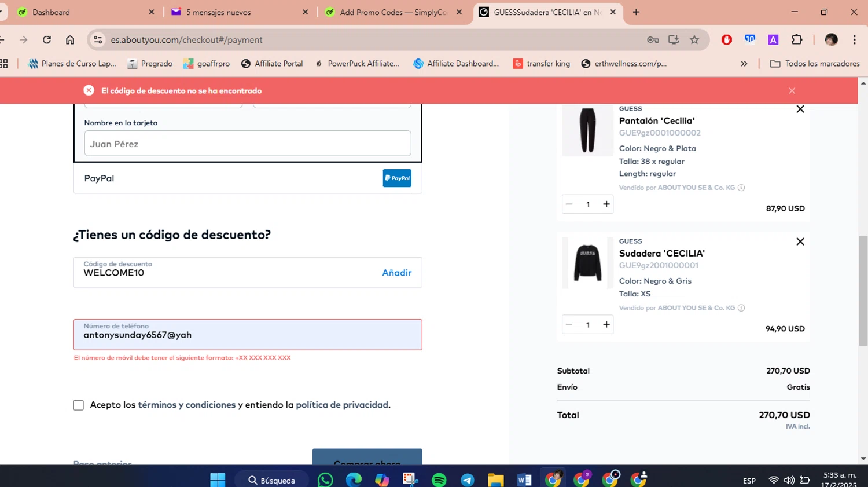Decrease quantity of Sudadera 'CECILIA'

pyautogui.click(x=569, y=324)
